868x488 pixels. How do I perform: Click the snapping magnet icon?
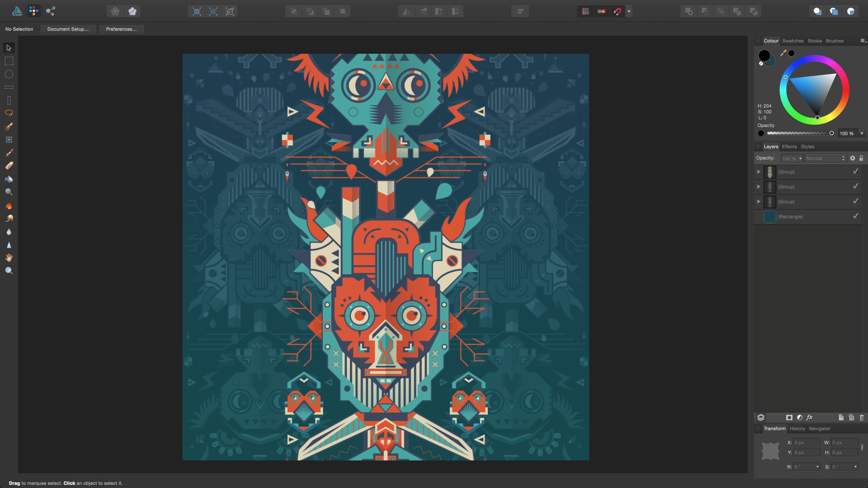[x=617, y=11]
